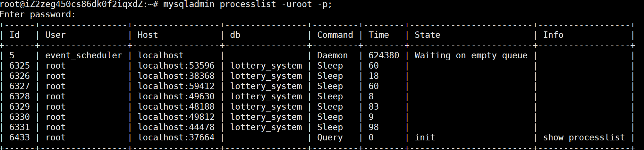Viewport: 644px width, 150px height.
Task: Click the time value 83
Action: pos(374,107)
